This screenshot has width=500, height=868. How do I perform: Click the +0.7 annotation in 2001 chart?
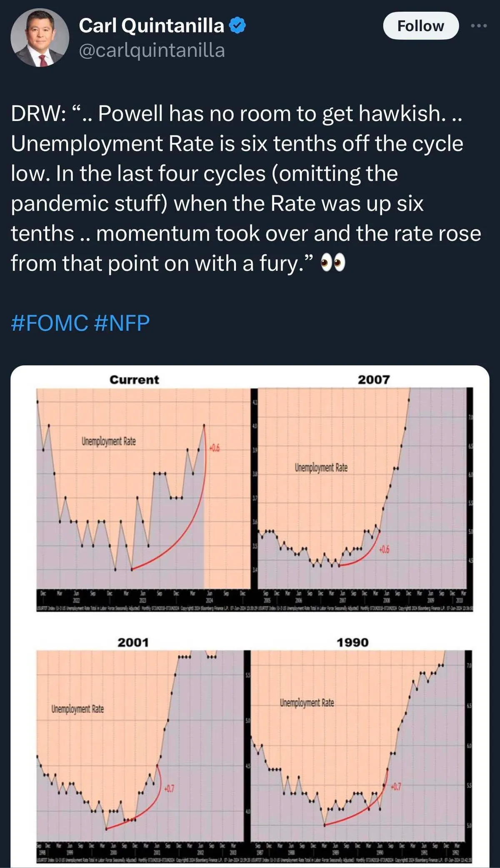pos(169,789)
